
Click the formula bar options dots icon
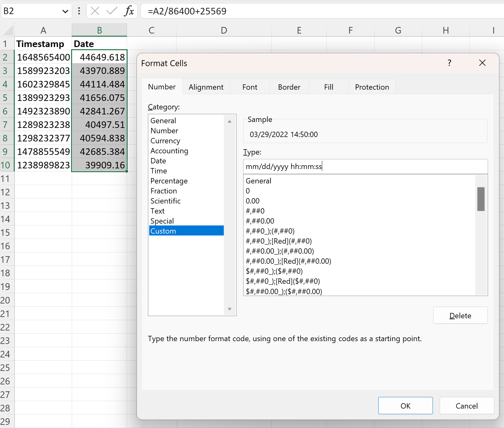click(79, 11)
